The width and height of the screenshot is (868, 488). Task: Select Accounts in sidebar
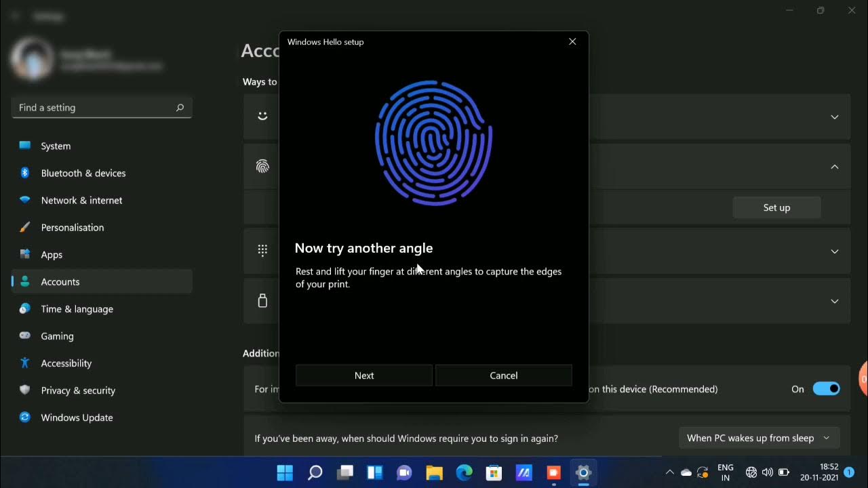pos(102,281)
